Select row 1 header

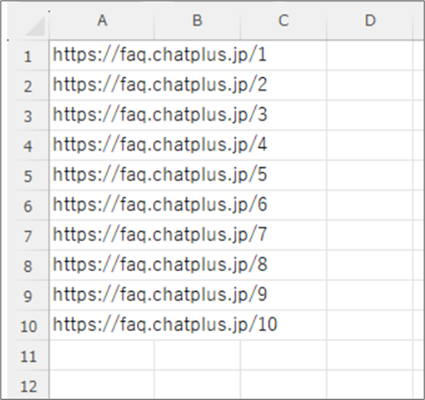click(x=28, y=56)
